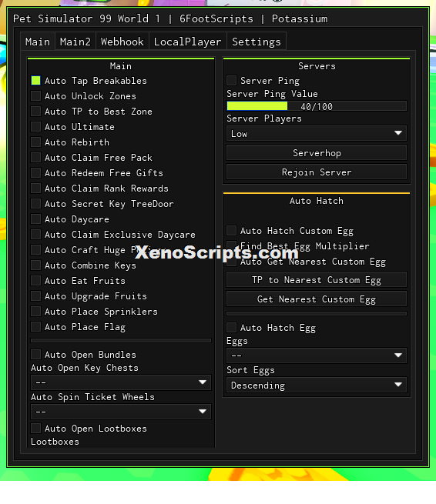Enable Auto Open Bundles
Image resolution: width=436 pixels, height=504 pixels.
(x=35, y=355)
